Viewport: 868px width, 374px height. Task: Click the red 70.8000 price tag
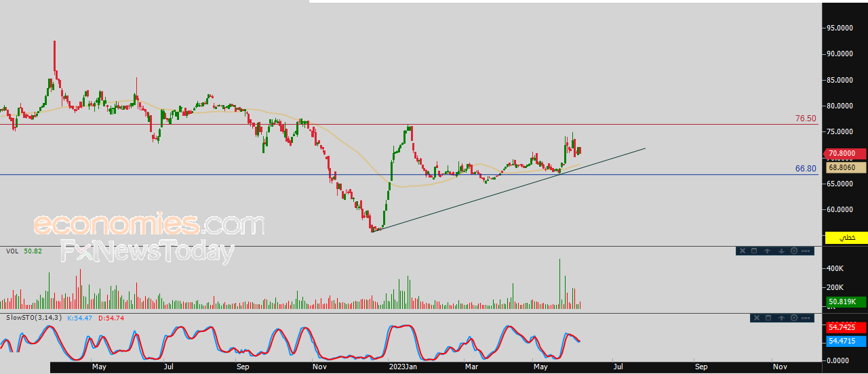846,154
